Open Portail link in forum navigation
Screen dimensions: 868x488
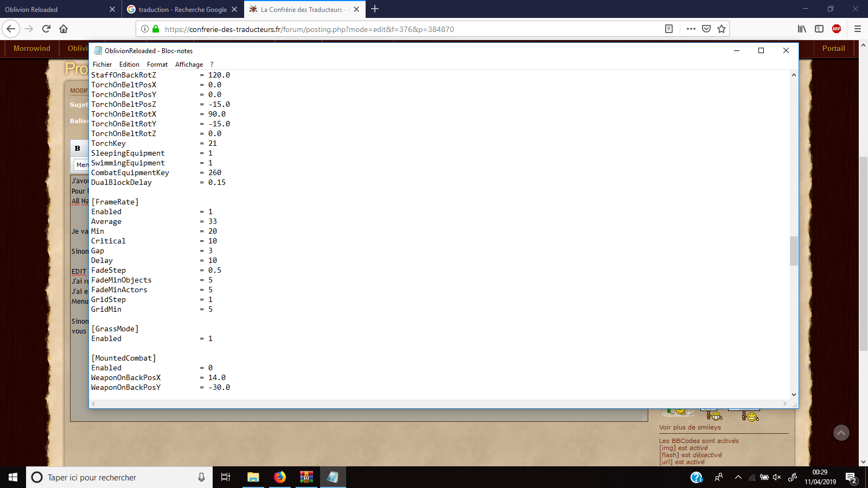pos(833,48)
